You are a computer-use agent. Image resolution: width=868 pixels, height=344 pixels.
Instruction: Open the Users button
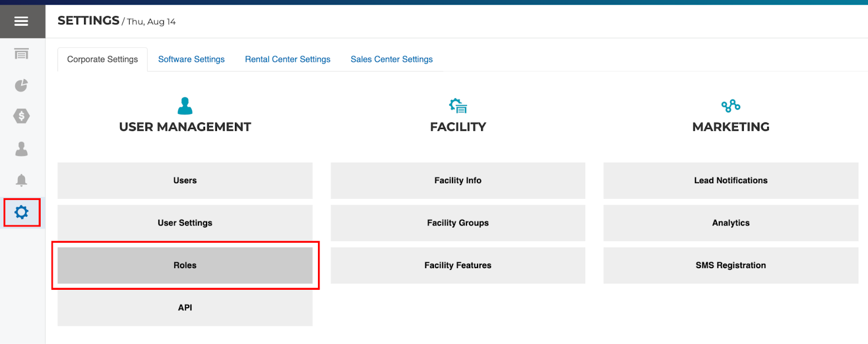185,180
